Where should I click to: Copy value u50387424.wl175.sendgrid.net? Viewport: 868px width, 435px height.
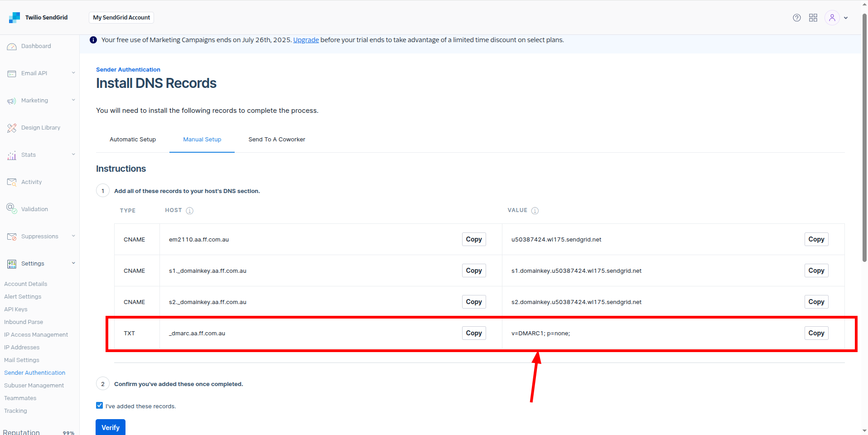tap(816, 239)
